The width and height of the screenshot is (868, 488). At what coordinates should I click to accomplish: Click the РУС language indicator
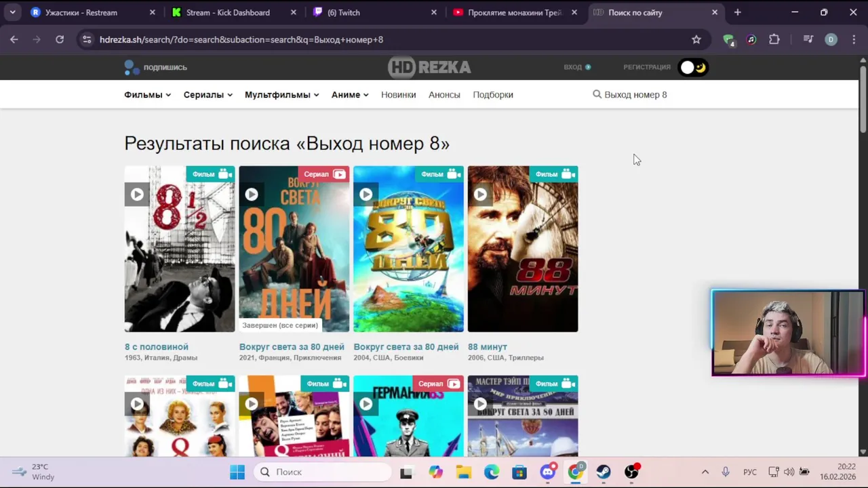point(750,472)
